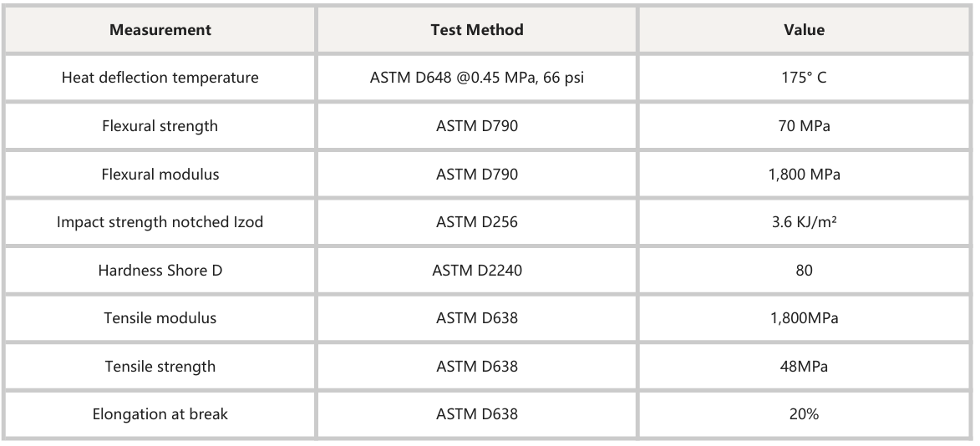Select the 1,800 MPa flexural modulus value
Screen dimensions: 980x446
click(804, 174)
